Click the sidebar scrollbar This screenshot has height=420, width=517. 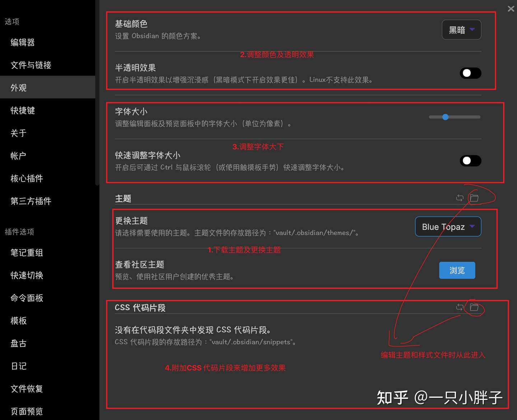point(97,93)
